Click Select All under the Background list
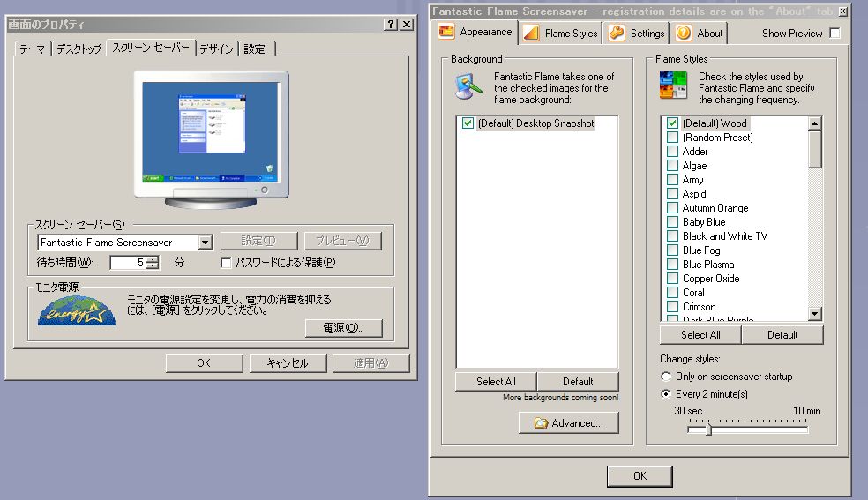Viewport: 868px width, 500px height. tap(496, 382)
